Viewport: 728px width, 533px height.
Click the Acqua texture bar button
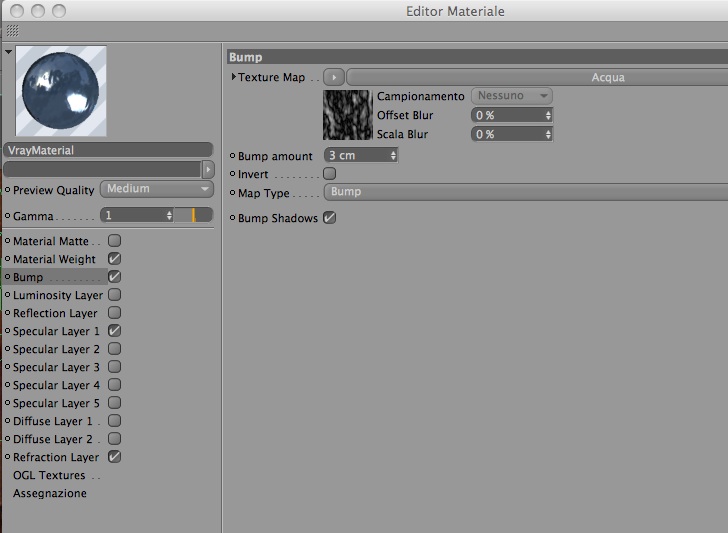tap(537, 77)
